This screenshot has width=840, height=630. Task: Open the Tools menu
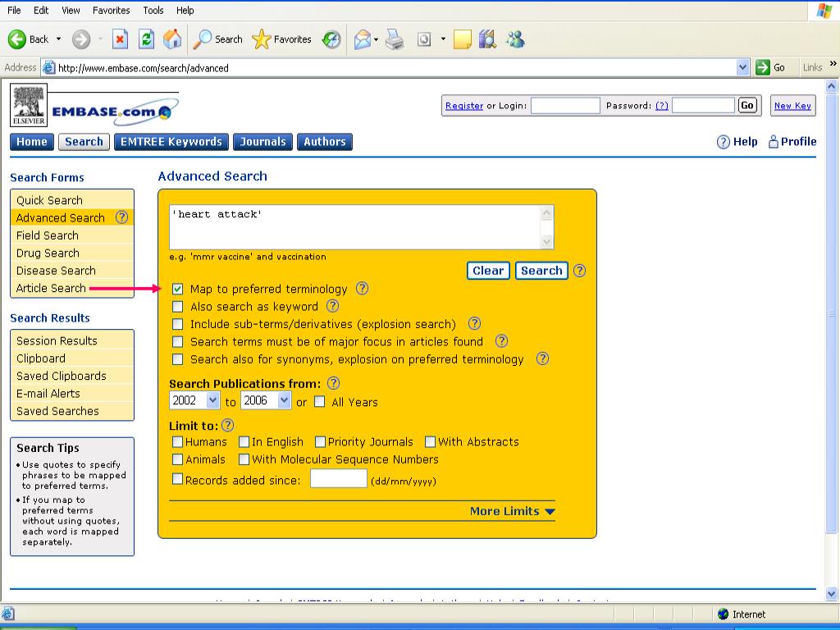(153, 10)
